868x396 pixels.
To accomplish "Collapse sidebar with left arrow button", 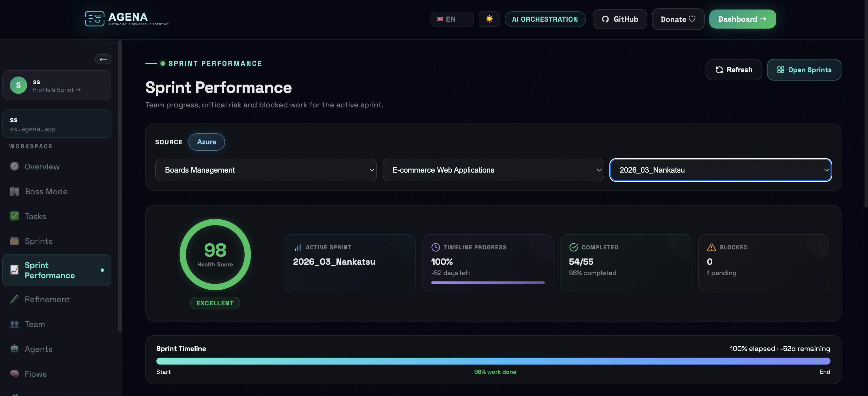I will 103,60.
